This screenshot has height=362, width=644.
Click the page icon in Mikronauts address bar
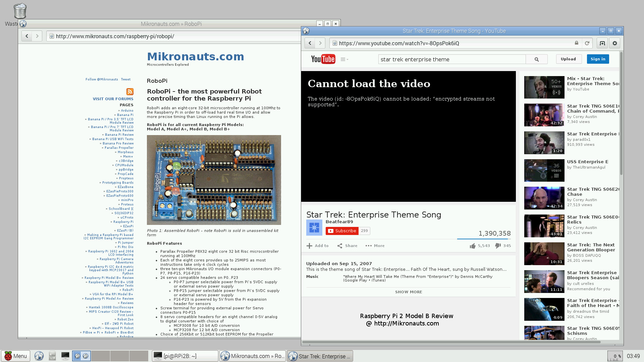pyautogui.click(x=52, y=36)
